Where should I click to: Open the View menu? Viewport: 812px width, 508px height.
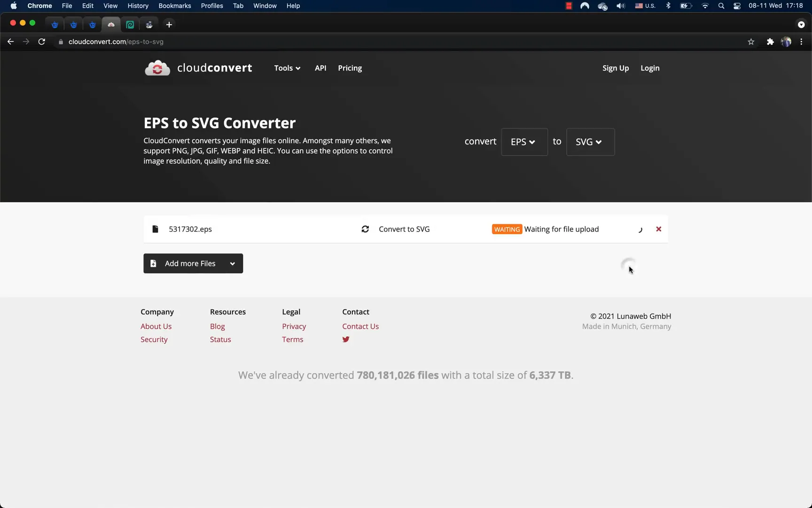click(x=110, y=6)
